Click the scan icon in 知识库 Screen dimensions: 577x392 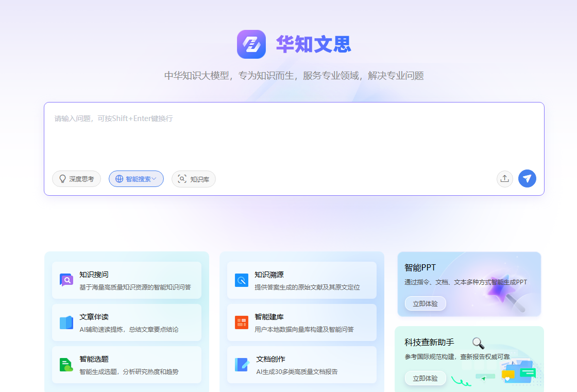[x=182, y=179]
